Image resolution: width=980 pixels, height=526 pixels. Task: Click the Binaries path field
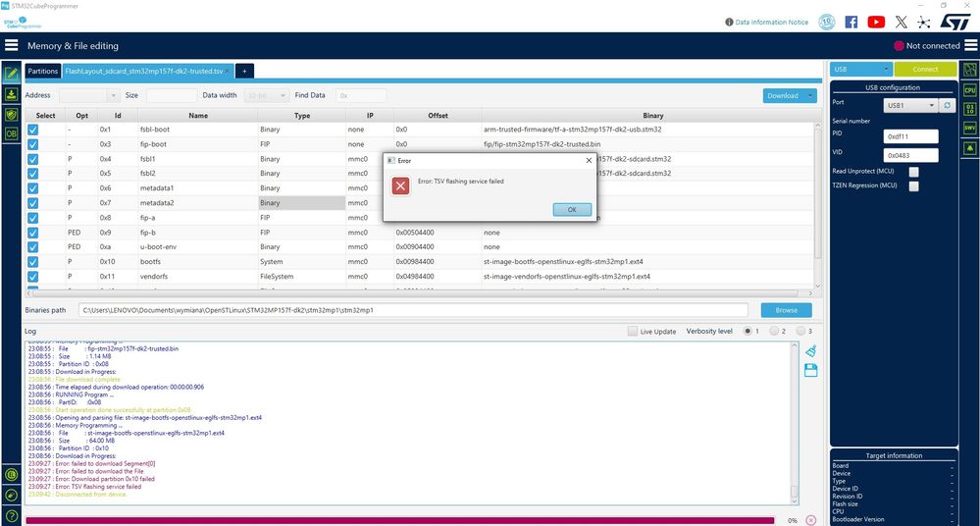(x=412, y=310)
